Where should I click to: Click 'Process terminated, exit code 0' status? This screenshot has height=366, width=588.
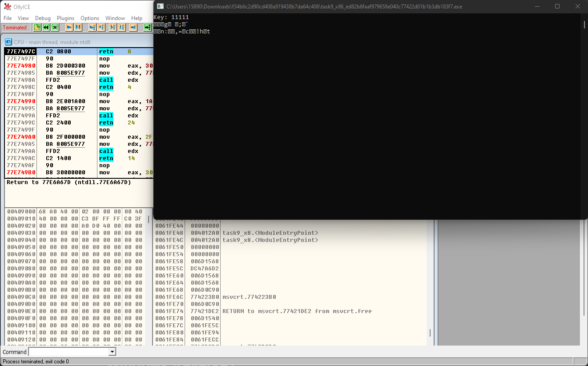tap(36, 362)
